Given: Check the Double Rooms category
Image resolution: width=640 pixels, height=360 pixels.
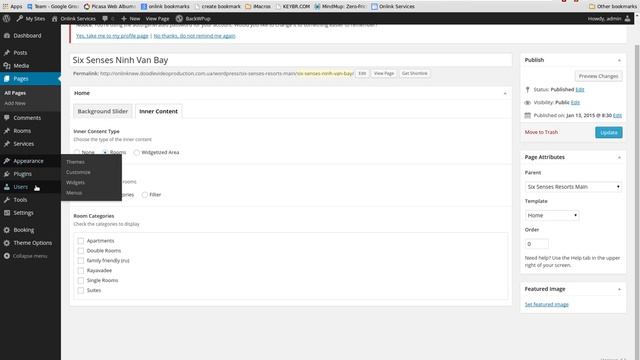Looking at the screenshot, I should tap(81, 251).
